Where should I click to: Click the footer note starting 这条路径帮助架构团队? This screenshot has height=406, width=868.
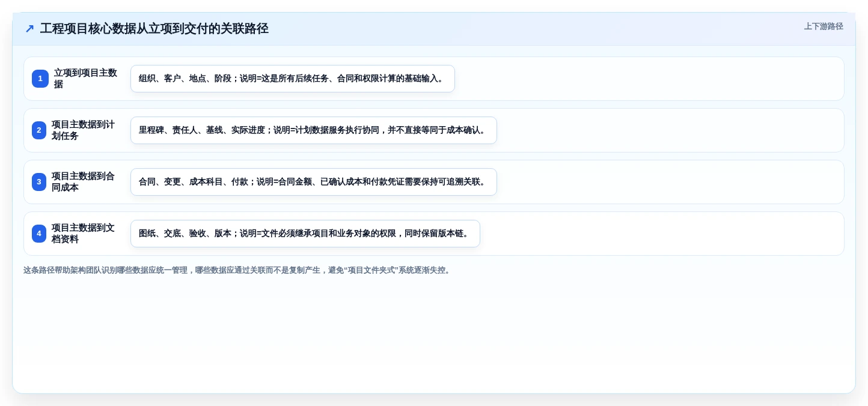(x=238, y=270)
